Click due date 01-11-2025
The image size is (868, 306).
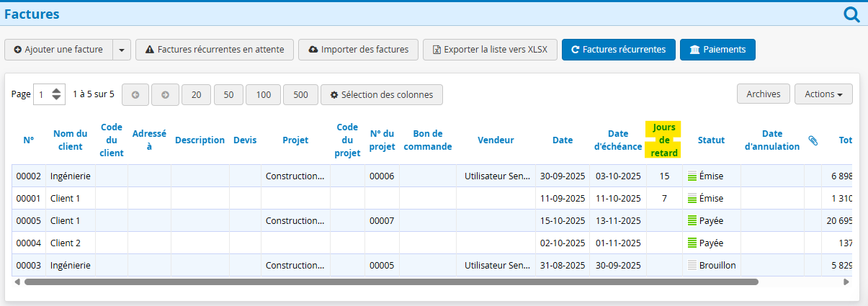tap(618, 243)
